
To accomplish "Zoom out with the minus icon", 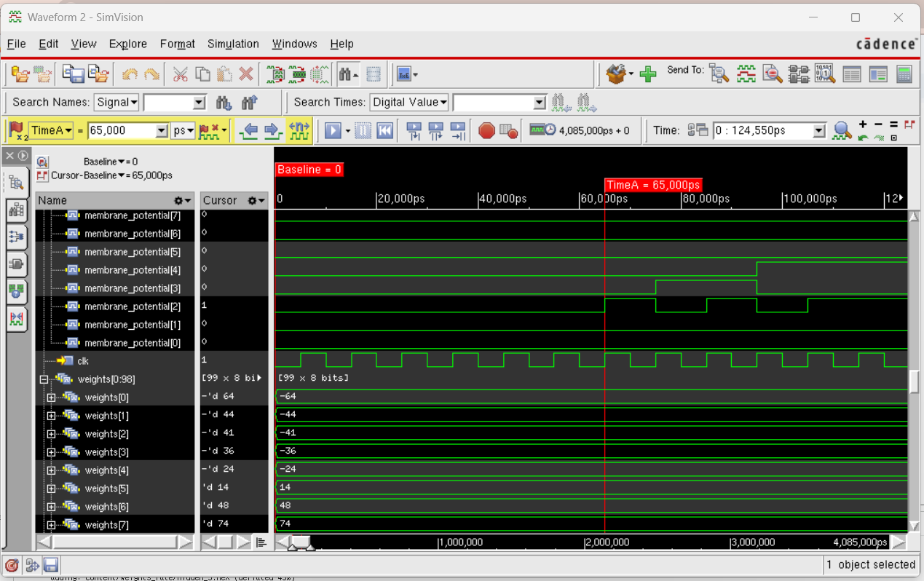I will pyautogui.click(x=878, y=125).
